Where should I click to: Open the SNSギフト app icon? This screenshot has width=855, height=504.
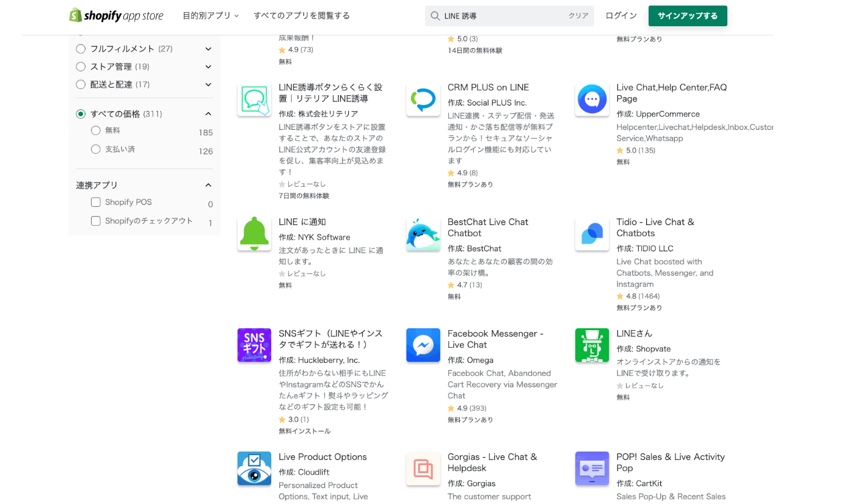click(254, 345)
